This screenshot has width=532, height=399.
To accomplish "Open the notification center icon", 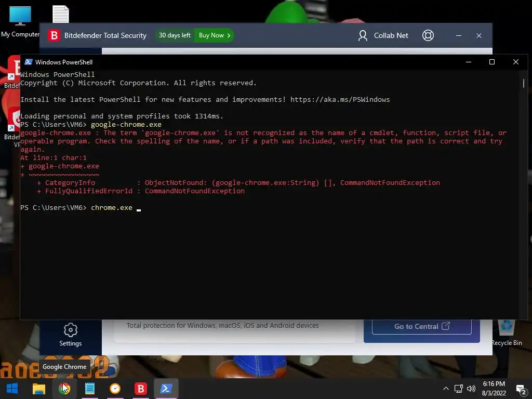I will pos(521,389).
